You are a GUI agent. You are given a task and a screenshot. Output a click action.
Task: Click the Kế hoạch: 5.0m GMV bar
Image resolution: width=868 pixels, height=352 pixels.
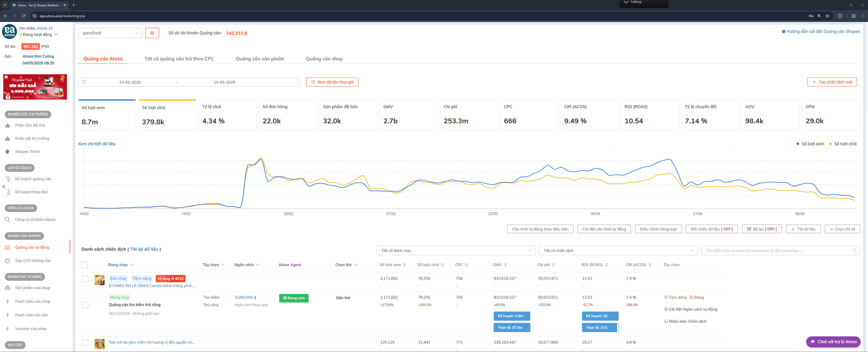[512, 316]
